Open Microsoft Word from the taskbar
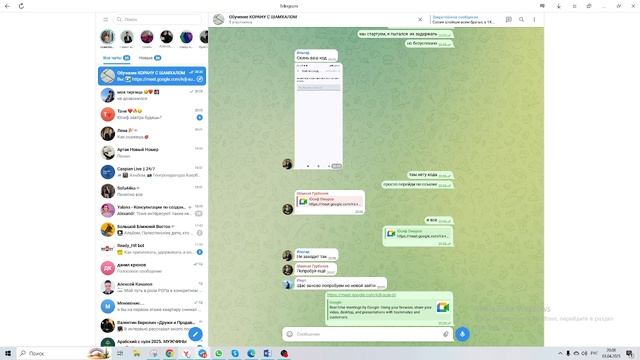Image resolution: width=640 pixels, height=360 pixels. [x=267, y=353]
